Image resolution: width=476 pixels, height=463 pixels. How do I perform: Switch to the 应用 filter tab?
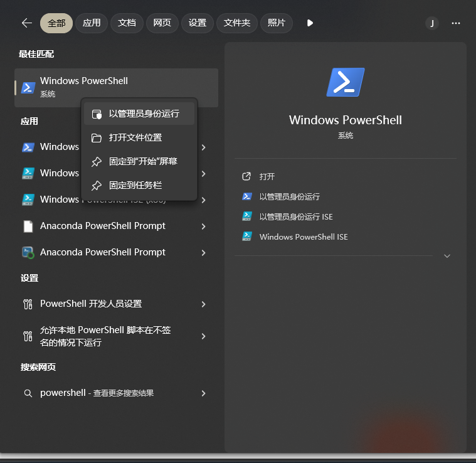(92, 23)
